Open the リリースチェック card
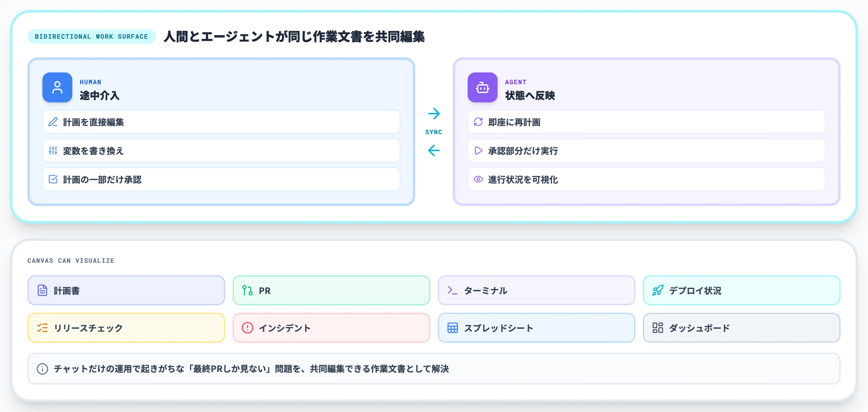This screenshot has width=868, height=412. point(126,328)
